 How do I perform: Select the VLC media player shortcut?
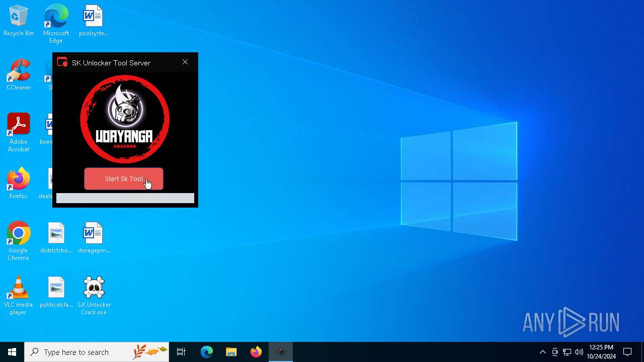pos(19,296)
